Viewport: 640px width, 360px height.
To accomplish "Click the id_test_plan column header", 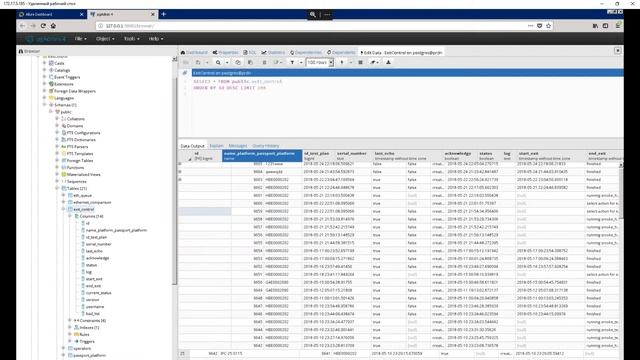I will pos(319,156).
